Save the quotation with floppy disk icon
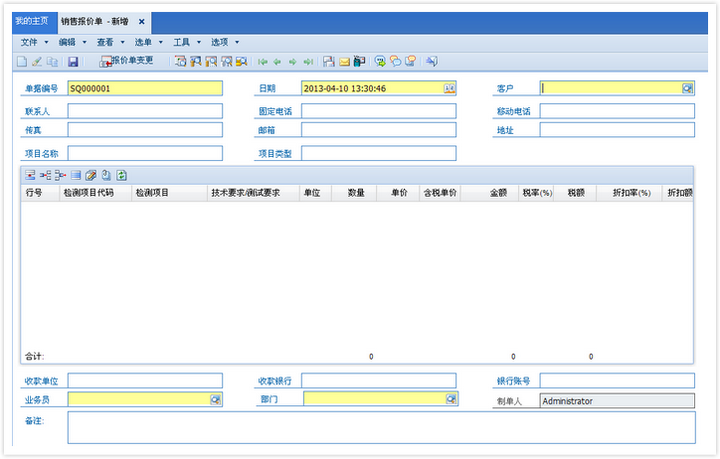 (73, 62)
